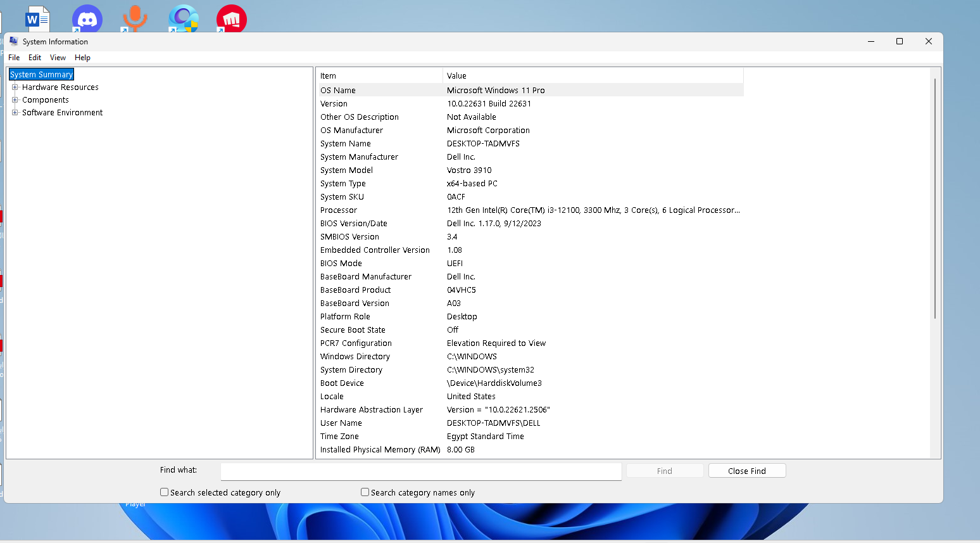Select the System Summary tree item
This screenshot has width=980, height=543.
click(41, 74)
